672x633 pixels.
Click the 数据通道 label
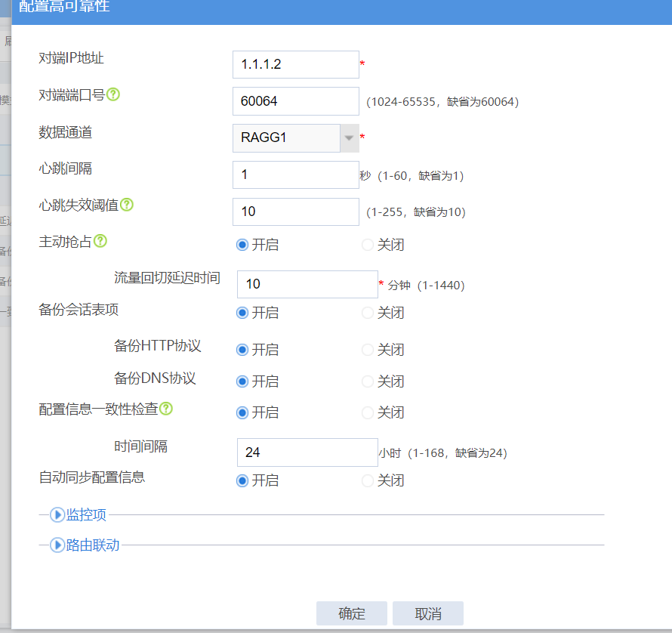(65, 132)
